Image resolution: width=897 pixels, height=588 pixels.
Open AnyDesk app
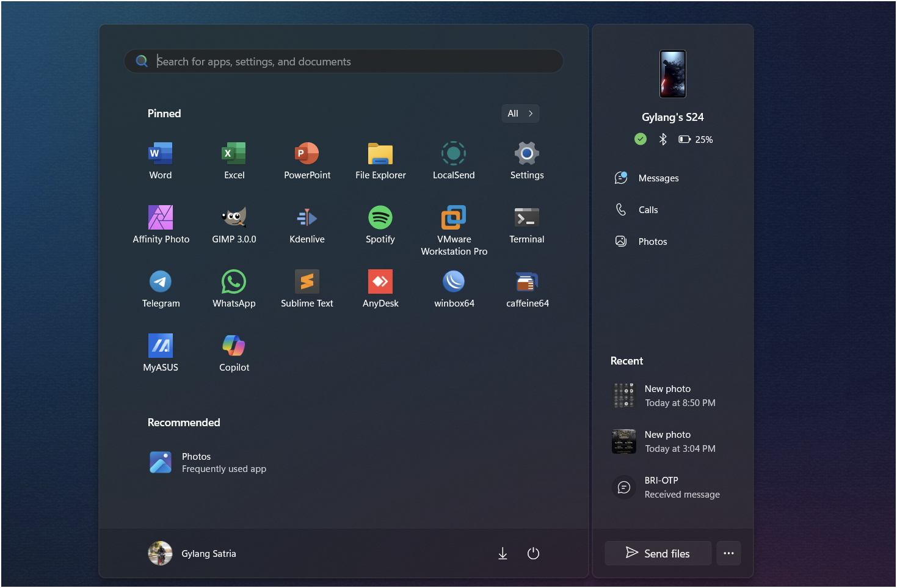point(380,289)
